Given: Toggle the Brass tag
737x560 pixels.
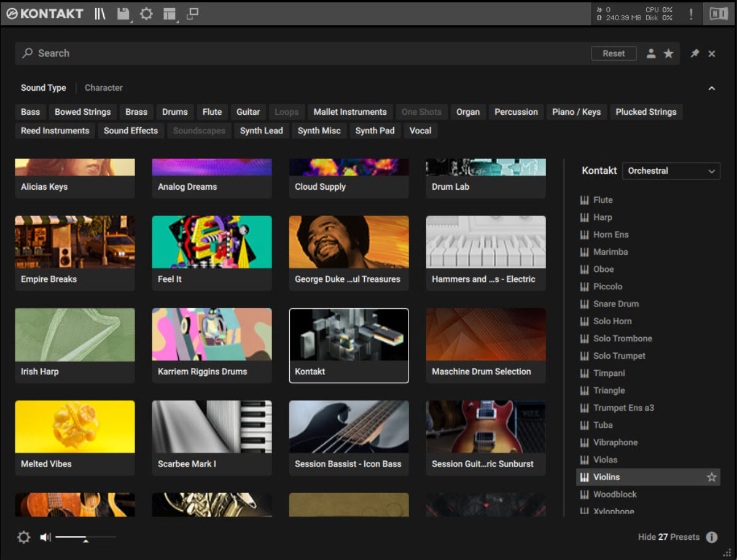Looking at the screenshot, I should (136, 112).
